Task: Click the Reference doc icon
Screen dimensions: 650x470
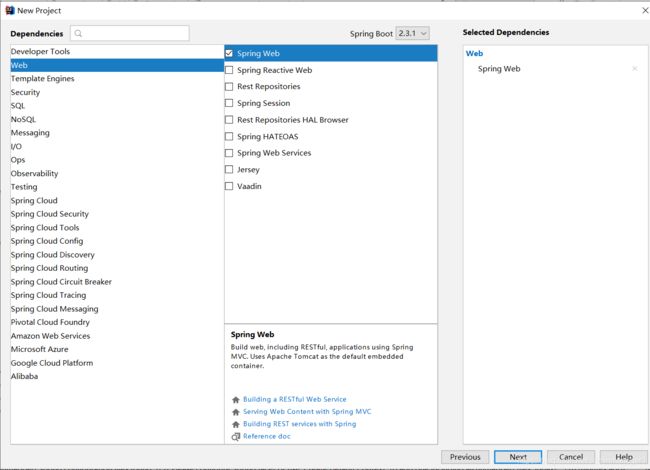Action: click(x=235, y=437)
